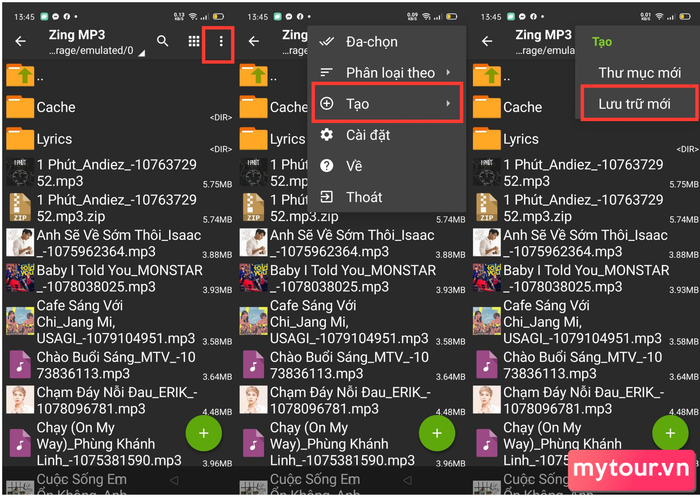Click 5.75MB size label in left screenshot
The width and height of the screenshot is (700, 498).
[217, 184]
